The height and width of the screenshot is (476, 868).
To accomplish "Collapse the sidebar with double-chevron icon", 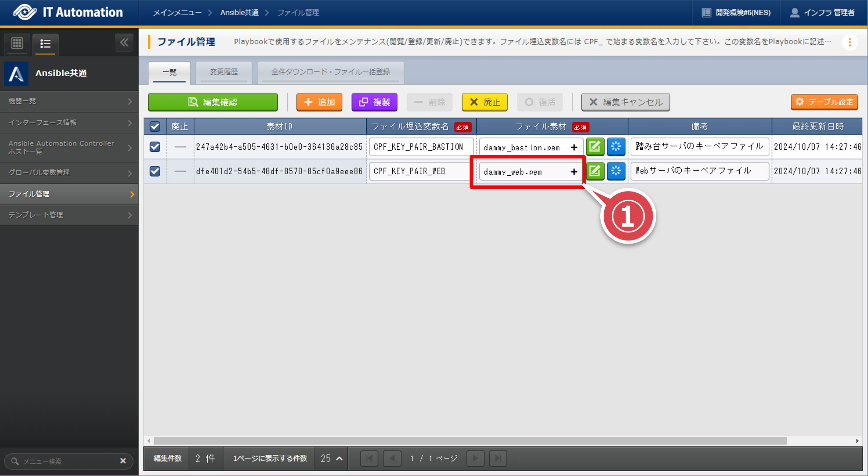I will [x=124, y=43].
